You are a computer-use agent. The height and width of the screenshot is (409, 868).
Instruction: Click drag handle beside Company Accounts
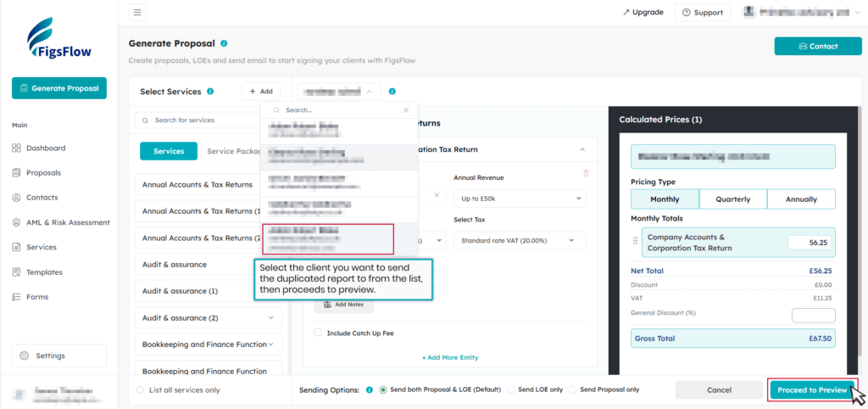coord(635,241)
